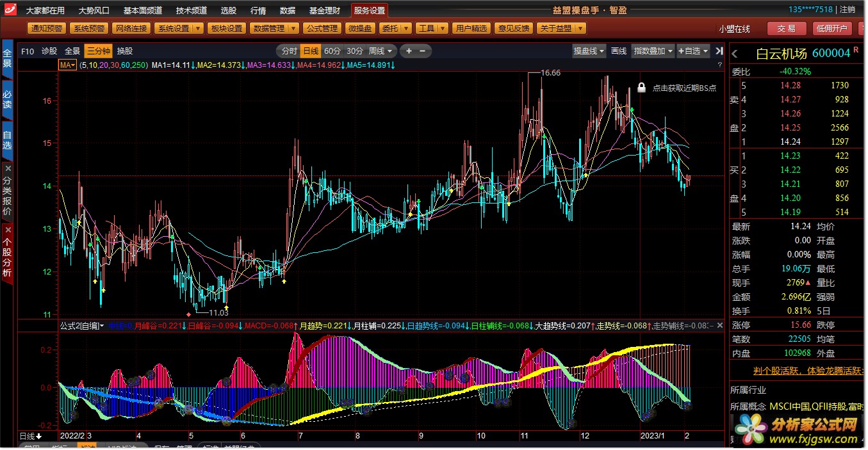Open the 自选 left sidebar tab

coord(8,140)
